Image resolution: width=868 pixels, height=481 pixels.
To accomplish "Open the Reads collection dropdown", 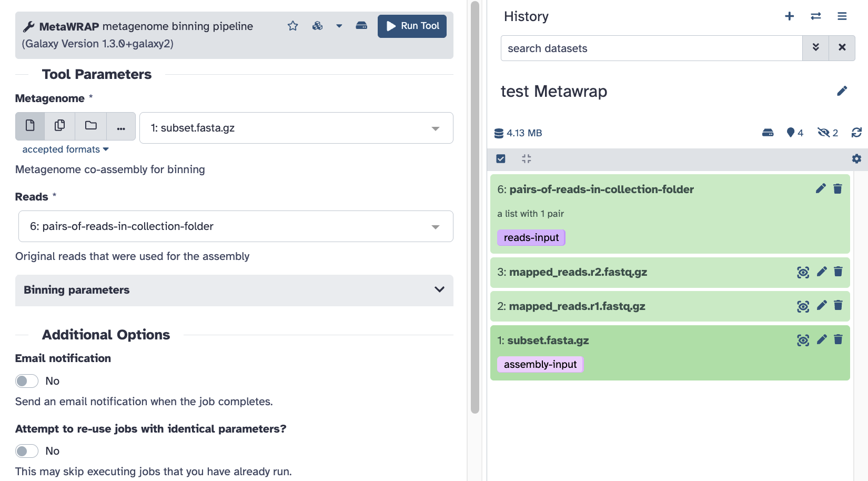I will 236,226.
